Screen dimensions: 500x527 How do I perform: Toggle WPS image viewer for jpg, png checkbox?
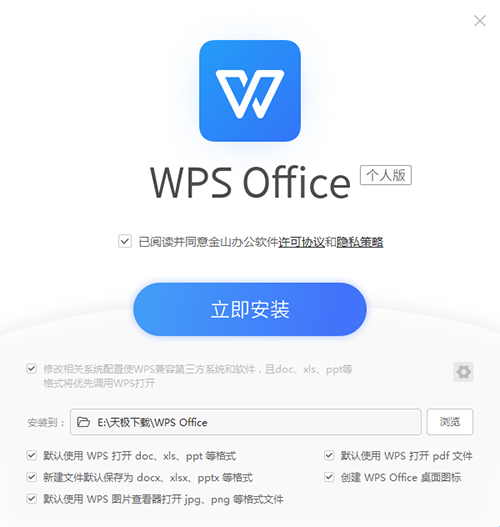coord(32,499)
